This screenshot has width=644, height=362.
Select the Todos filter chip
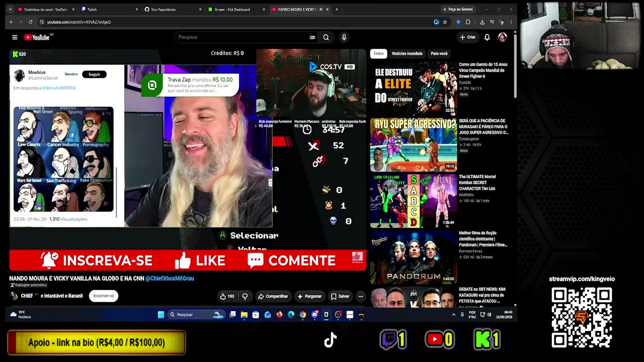click(378, 54)
